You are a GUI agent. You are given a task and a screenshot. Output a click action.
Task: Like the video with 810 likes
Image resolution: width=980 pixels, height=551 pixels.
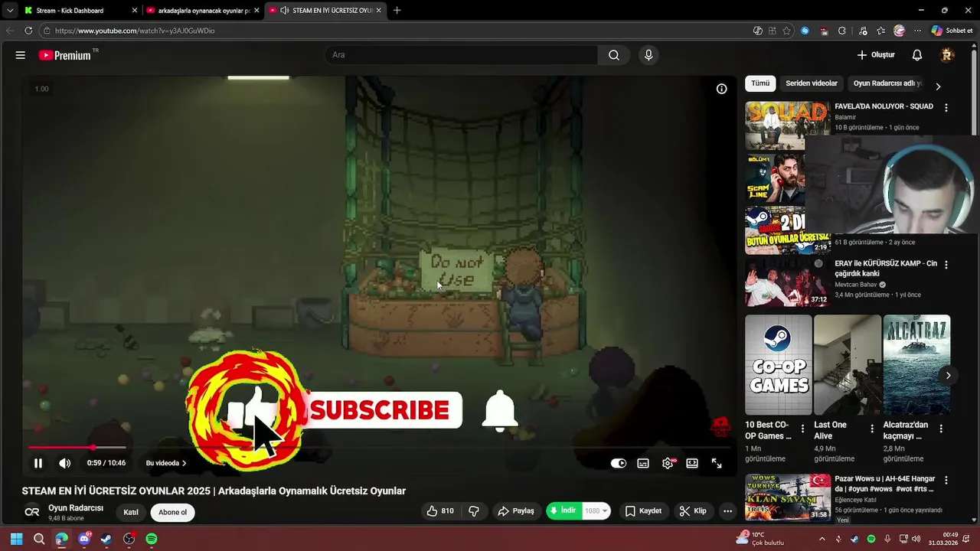point(440,511)
